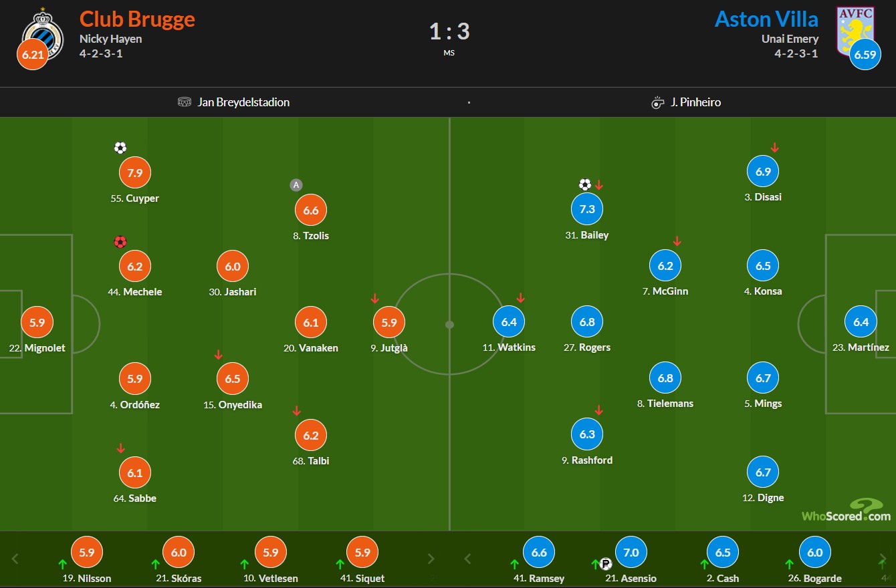Viewport: 896px width, 588px height.
Task: Open the Club Brugge team name link
Action: [x=137, y=18]
